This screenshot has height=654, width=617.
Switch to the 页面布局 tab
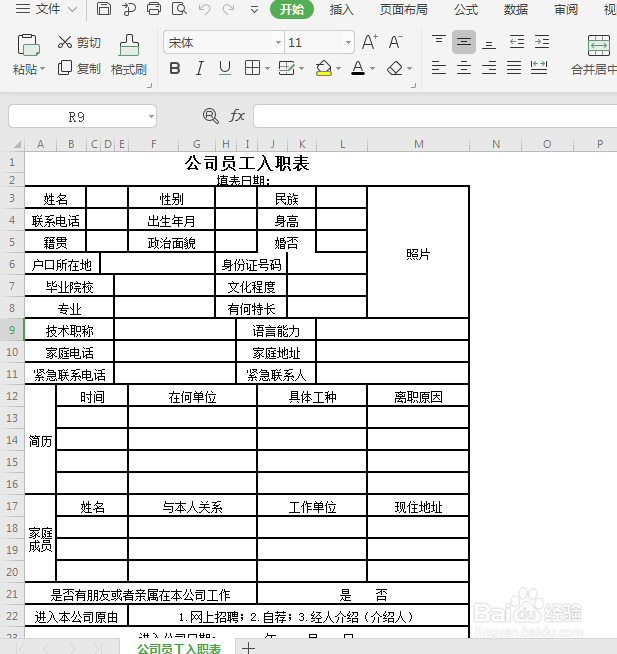pyautogui.click(x=403, y=9)
